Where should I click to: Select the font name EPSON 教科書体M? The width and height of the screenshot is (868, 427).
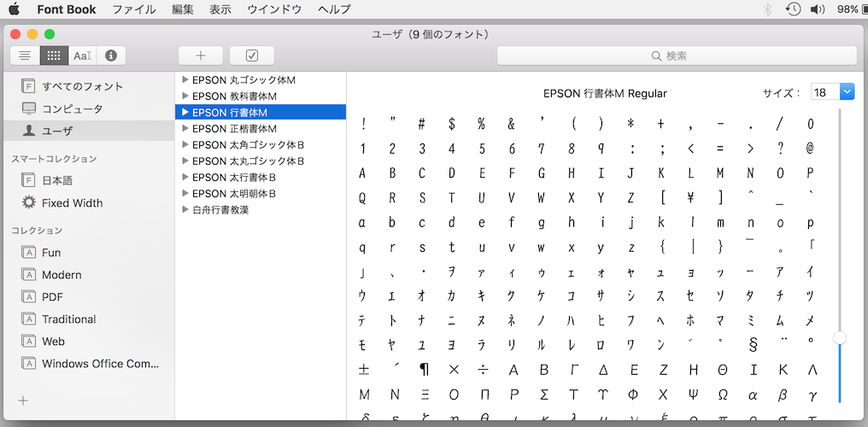coord(234,96)
